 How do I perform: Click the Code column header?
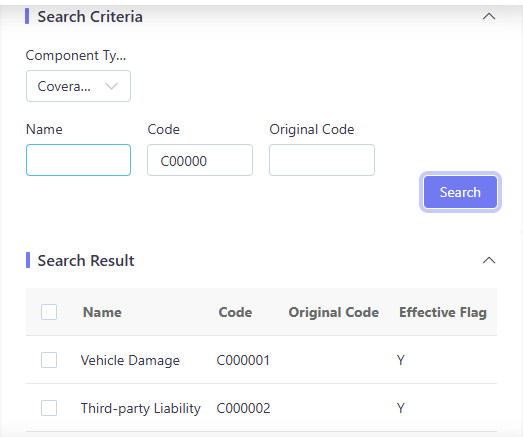tap(235, 312)
